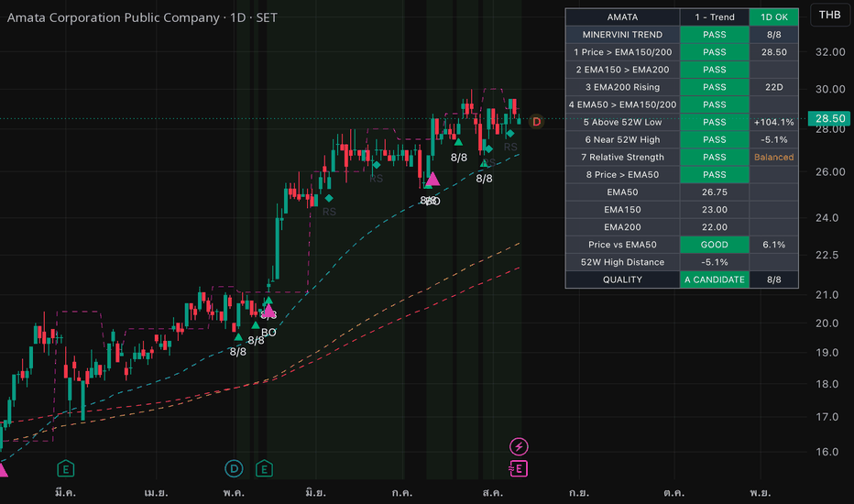Click 8/8 in the QUALITY row
The image size is (854, 504).
click(774, 279)
